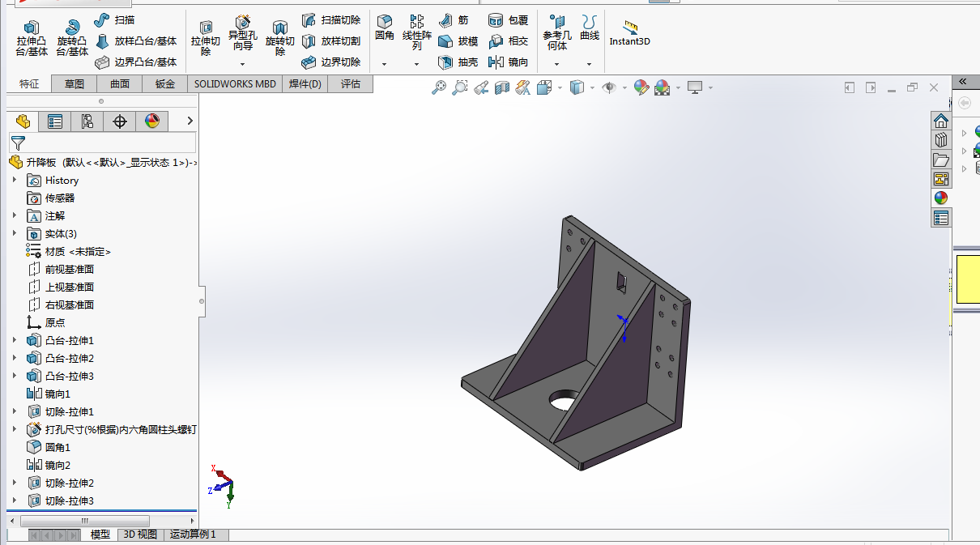Select the 圆角 fillet tool
Screen dimensions: 980x545
[x=385, y=28]
